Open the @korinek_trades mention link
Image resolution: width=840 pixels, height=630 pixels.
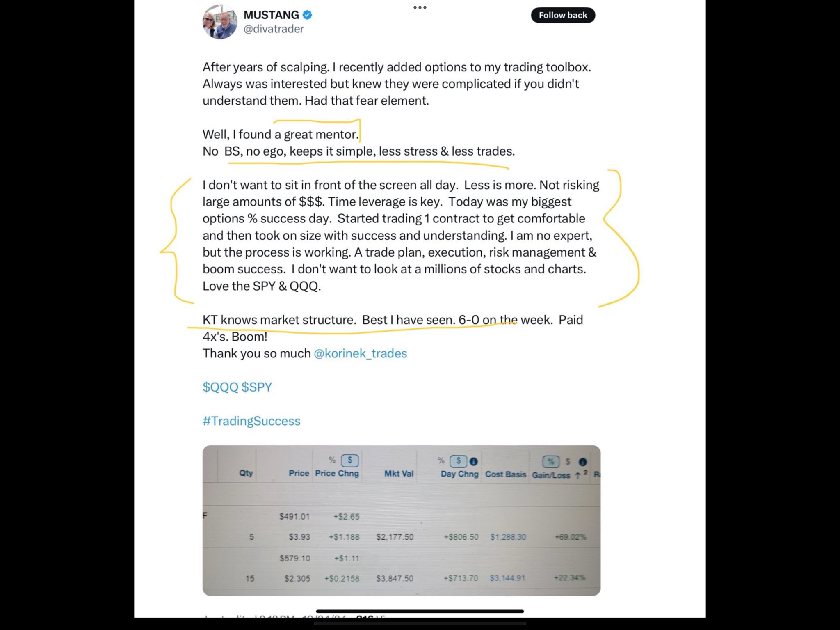[360, 353]
